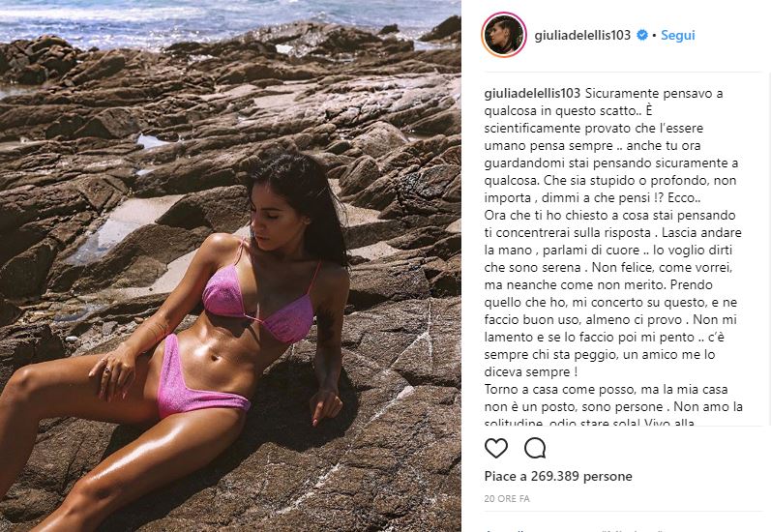Open giuliadelellis103 profile from header username
771x532 pixels.
(582, 36)
